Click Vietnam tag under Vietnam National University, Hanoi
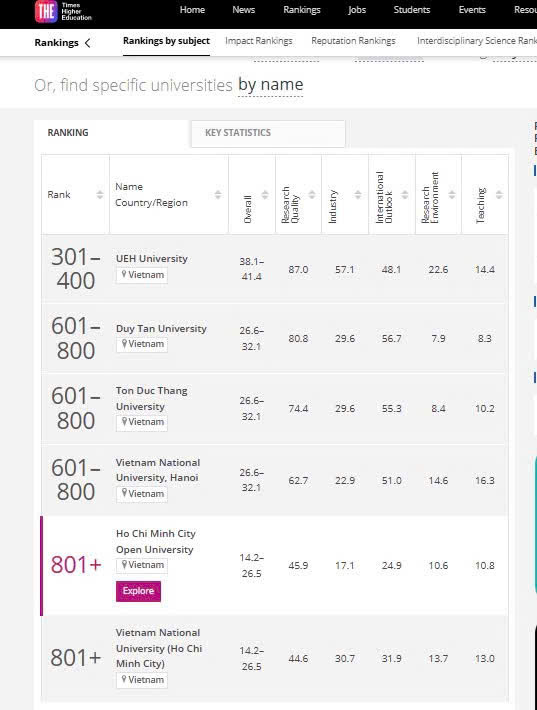Image resolution: width=537 pixels, height=710 pixels. click(x=142, y=494)
